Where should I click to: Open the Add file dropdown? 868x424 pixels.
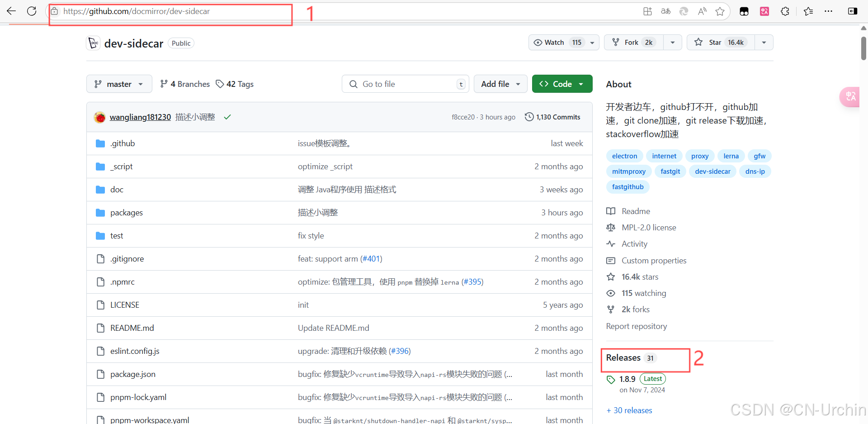(x=500, y=84)
